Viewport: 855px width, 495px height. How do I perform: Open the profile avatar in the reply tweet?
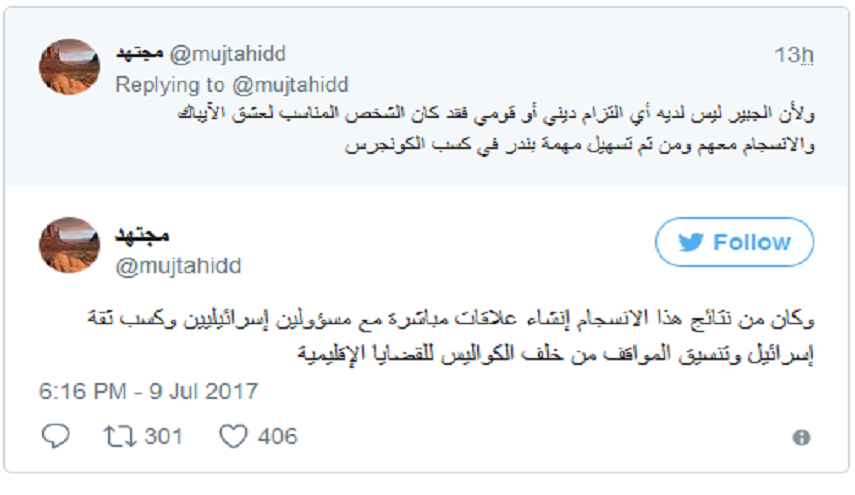pyautogui.click(x=69, y=68)
